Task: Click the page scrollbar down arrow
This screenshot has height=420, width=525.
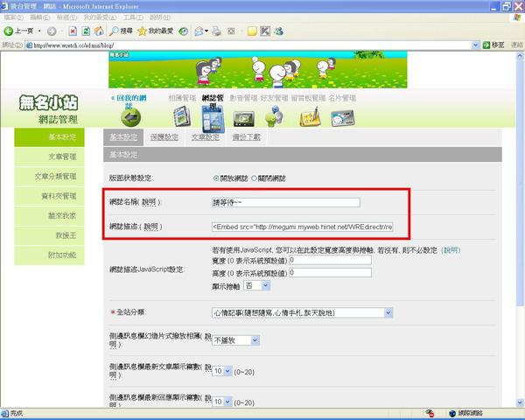Action: click(520, 402)
